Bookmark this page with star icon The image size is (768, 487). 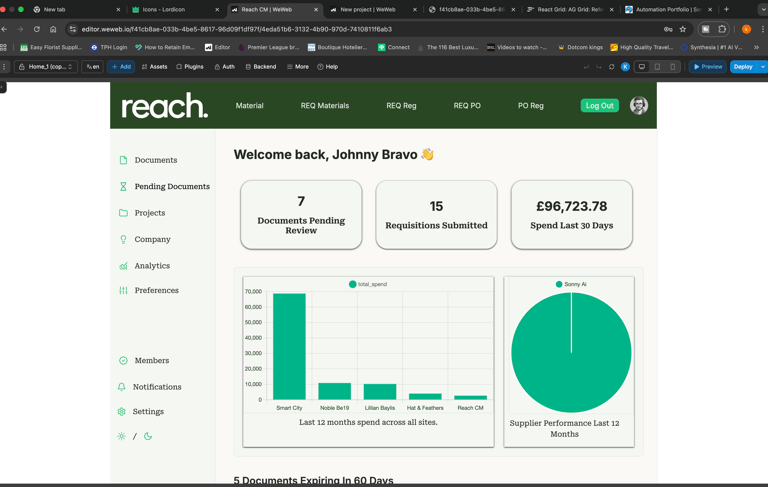click(683, 29)
